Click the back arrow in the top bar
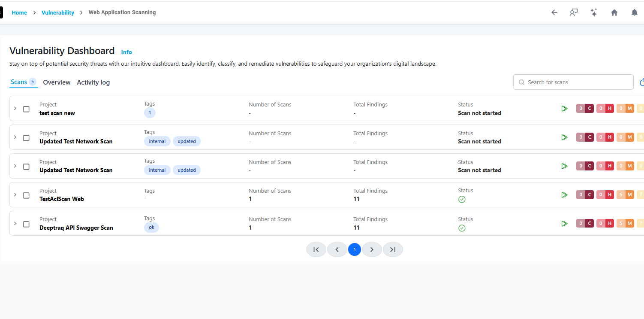644x319 pixels. (x=554, y=12)
